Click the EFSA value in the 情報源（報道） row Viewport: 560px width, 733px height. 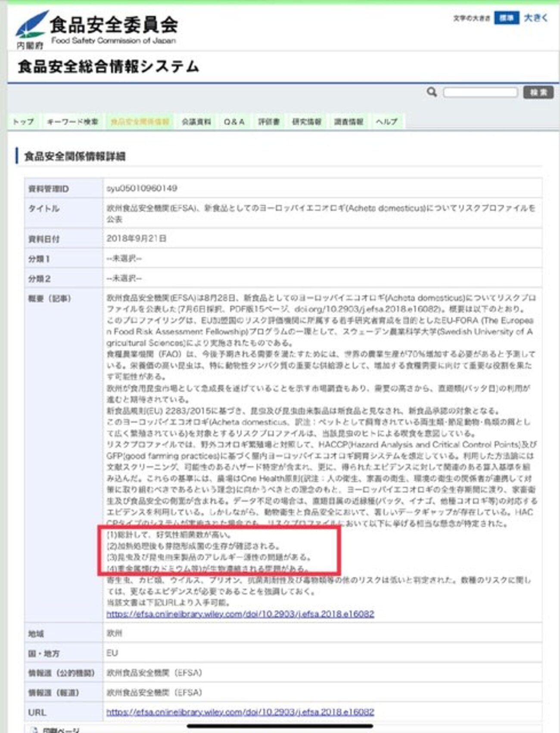pyautogui.click(x=154, y=693)
